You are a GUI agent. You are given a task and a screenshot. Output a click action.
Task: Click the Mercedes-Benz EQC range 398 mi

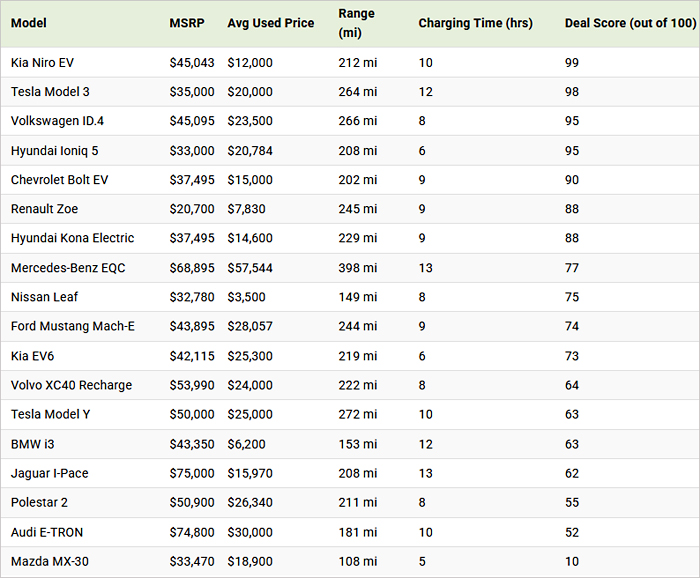[358, 268]
